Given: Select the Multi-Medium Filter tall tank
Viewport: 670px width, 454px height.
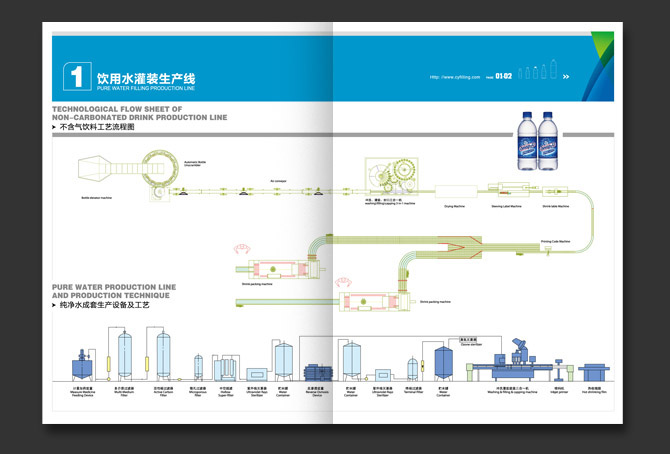Looking at the screenshot, I should 125,356.
